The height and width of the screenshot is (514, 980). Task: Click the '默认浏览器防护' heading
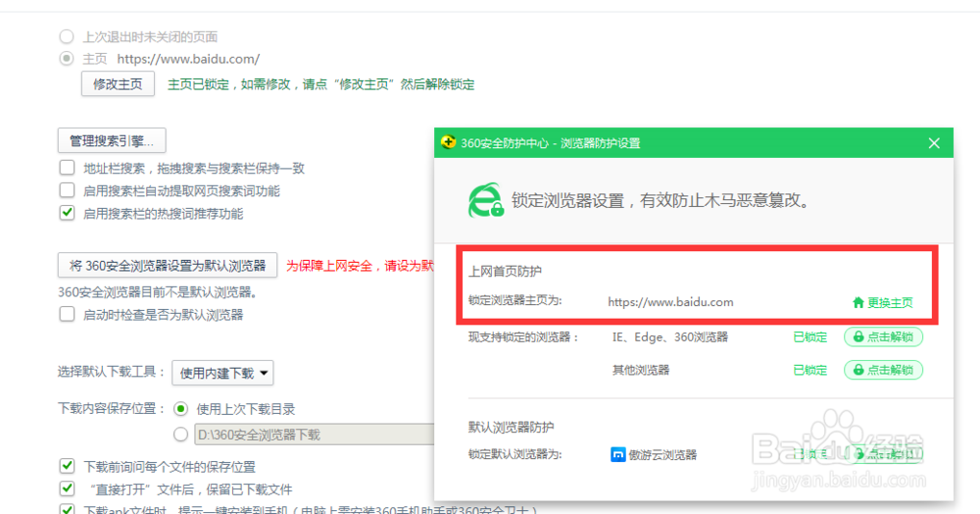click(x=511, y=427)
